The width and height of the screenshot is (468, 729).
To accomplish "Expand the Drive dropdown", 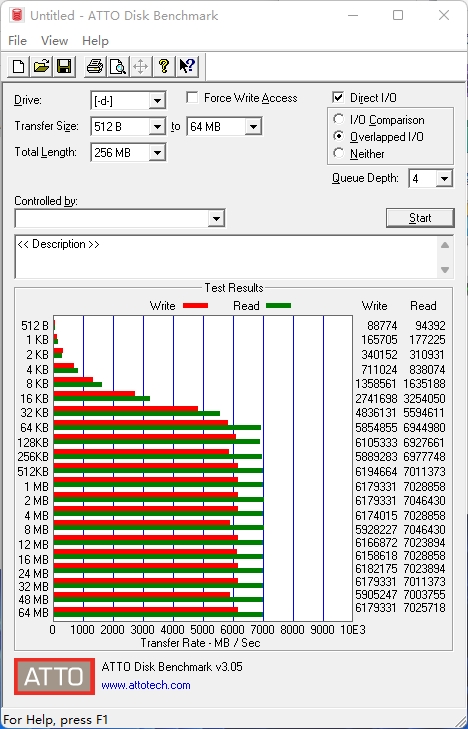I will click(157, 100).
